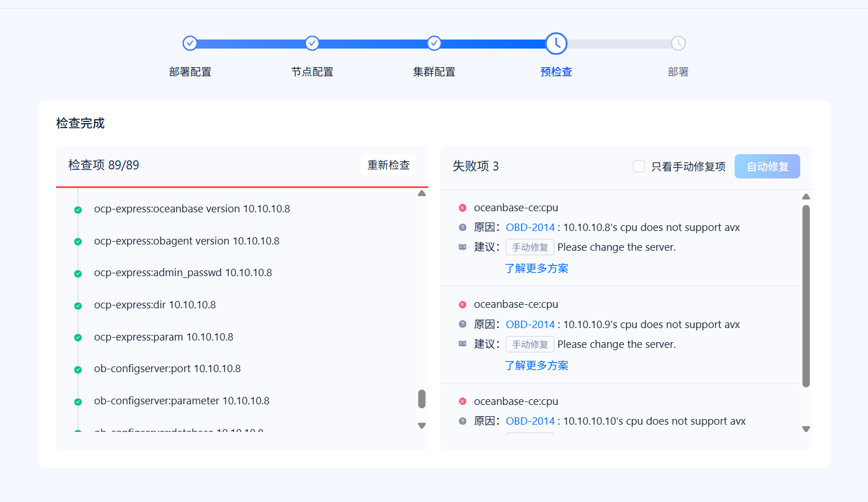Viewport: 868px width, 502px height.
Task: Click the 集群配置 step check icon
Action: click(x=434, y=43)
